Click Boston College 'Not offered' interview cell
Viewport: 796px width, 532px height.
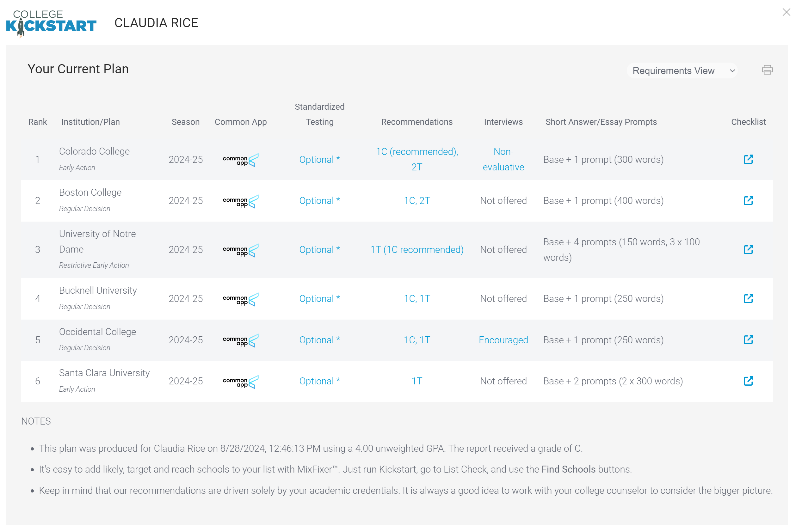[x=503, y=200]
